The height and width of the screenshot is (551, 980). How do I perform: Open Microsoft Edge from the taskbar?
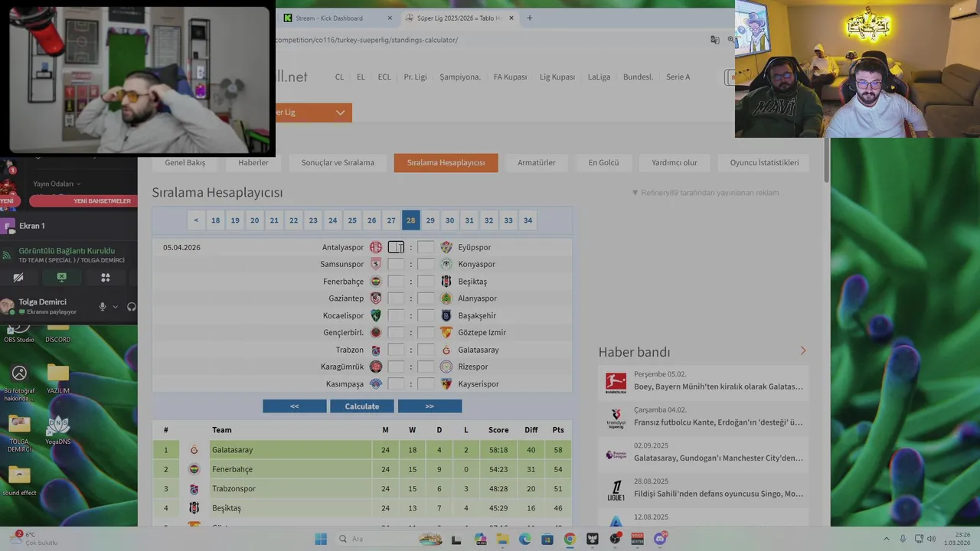tap(524, 539)
